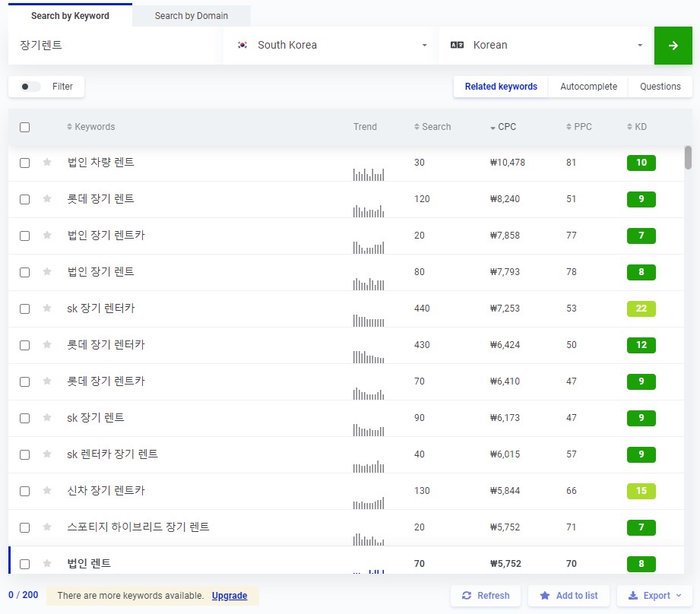The height and width of the screenshot is (614, 700).
Task: Click CPC value ₩10,478
Action: tap(508, 163)
